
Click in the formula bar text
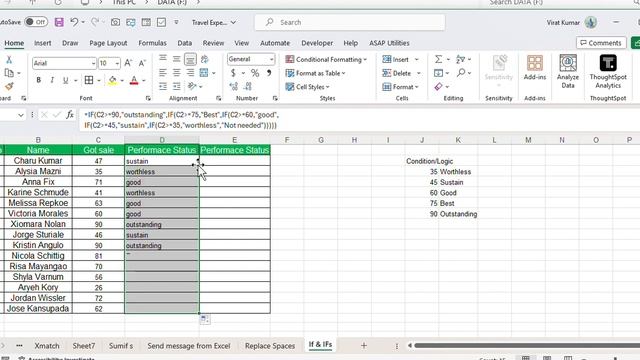181,120
